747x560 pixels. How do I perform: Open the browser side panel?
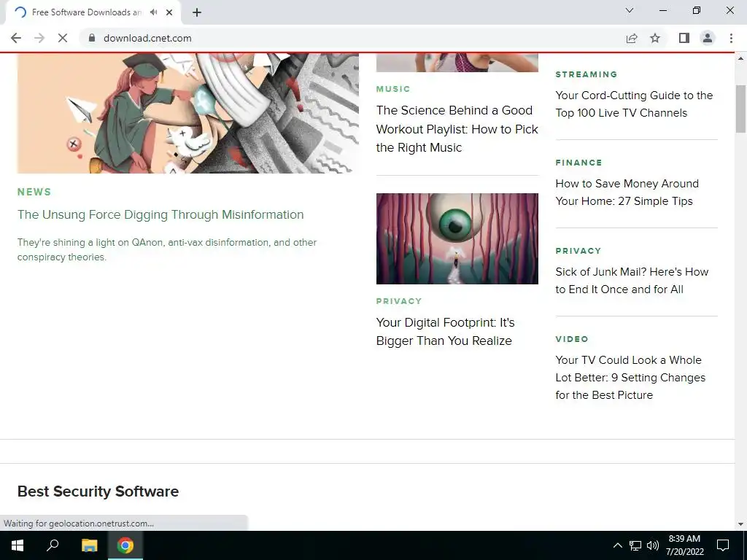click(x=684, y=38)
